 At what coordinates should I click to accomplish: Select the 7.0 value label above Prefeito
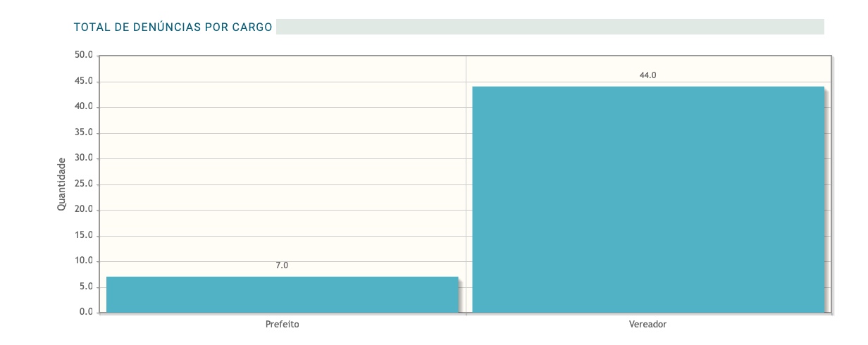coord(282,265)
